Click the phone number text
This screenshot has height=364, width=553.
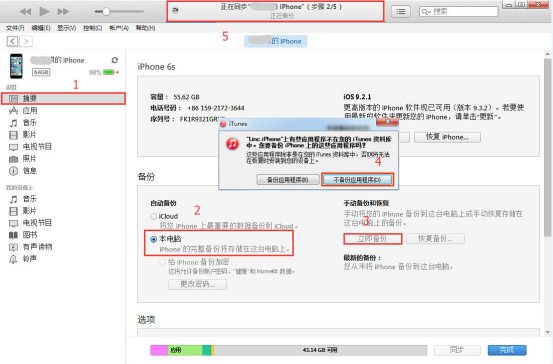pyautogui.click(x=215, y=108)
